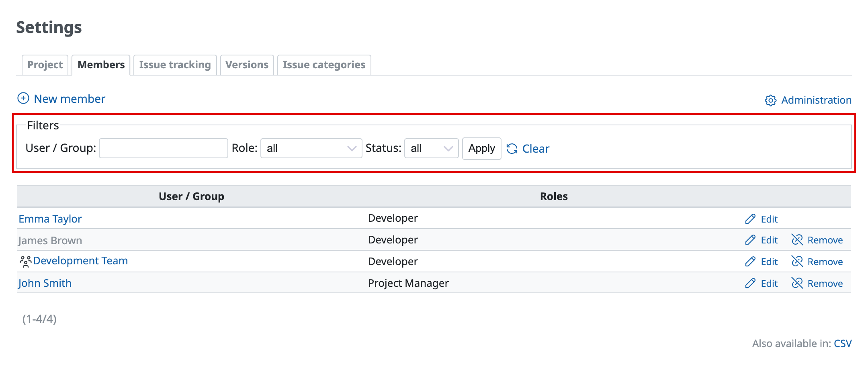This screenshot has height=372, width=868.
Task: Click the (1-4/4) pagination text
Action: point(39,319)
